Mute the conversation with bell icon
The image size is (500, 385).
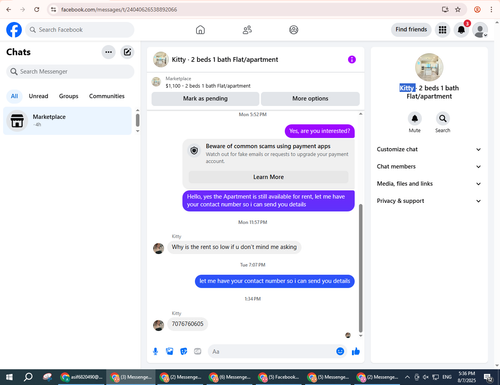point(415,119)
